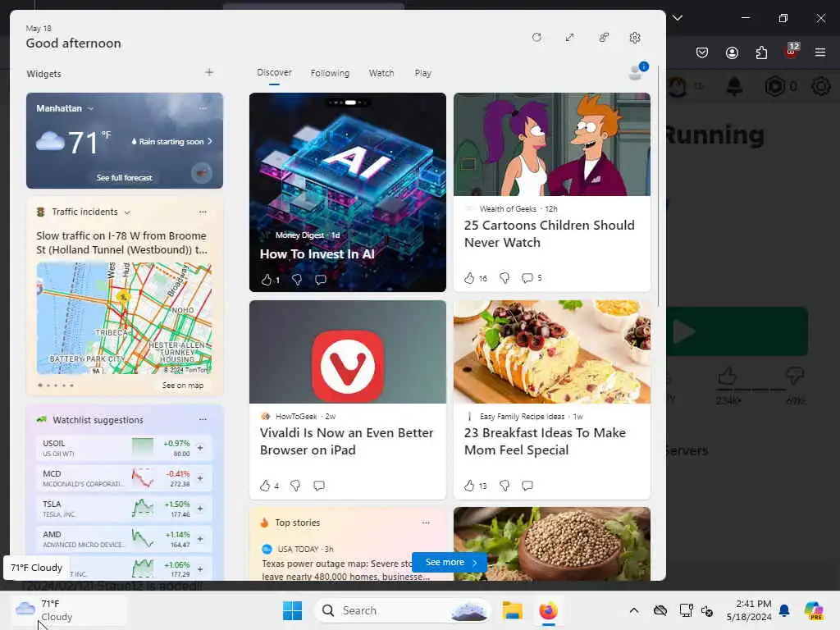
Task: Open File Explorer from taskbar
Action: tap(512, 610)
